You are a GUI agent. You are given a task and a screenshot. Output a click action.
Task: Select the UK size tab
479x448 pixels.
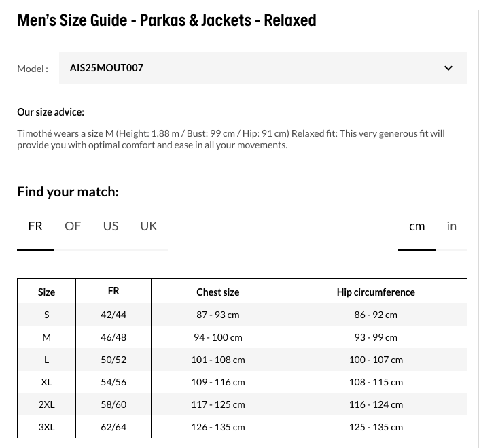(x=149, y=226)
